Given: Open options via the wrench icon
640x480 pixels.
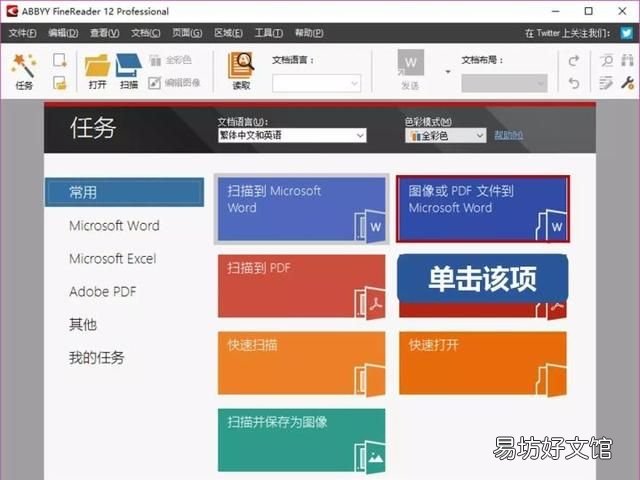Looking at the screenshot, I should pos(627,83).
